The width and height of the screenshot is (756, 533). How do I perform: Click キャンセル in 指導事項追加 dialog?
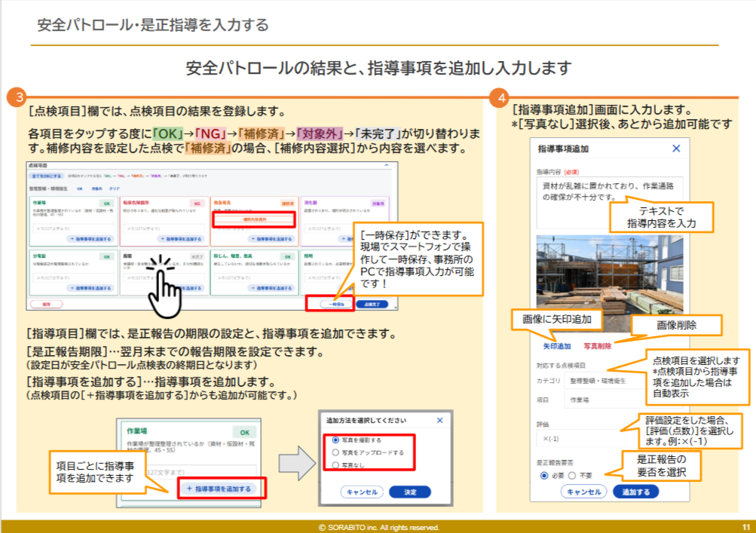click(583, 492)
